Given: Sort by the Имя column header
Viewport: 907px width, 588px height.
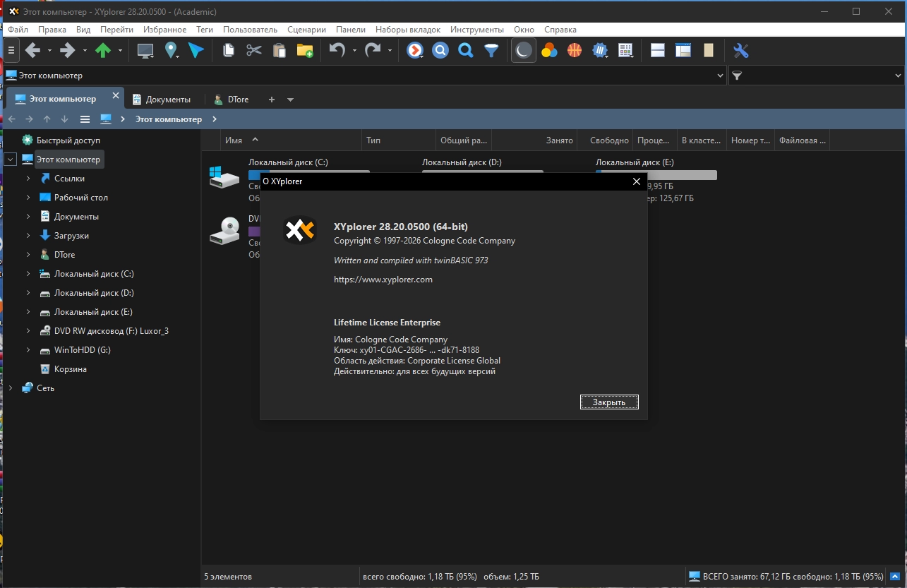Looking at the screenshot, I should [x=292, y=140].
